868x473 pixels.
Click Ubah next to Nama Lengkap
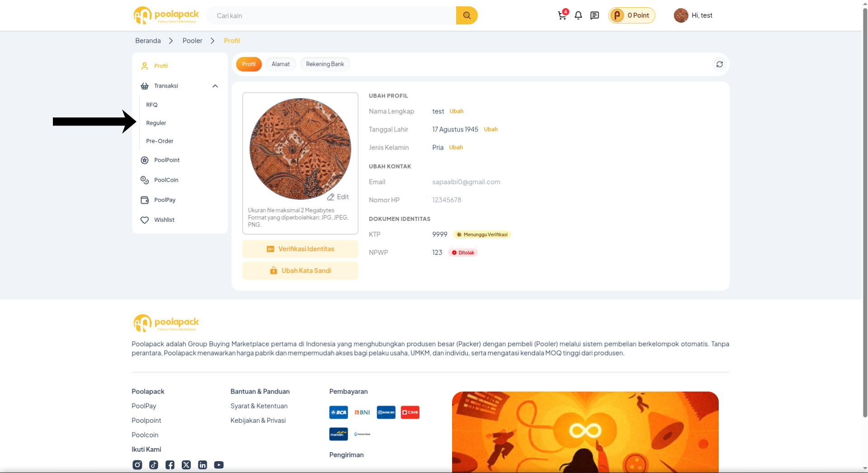click(x=456, y=111)
